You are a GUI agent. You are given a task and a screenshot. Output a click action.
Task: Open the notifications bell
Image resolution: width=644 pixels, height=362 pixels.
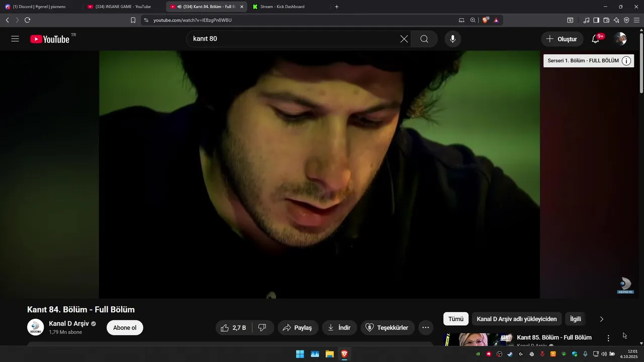[595, 39]
